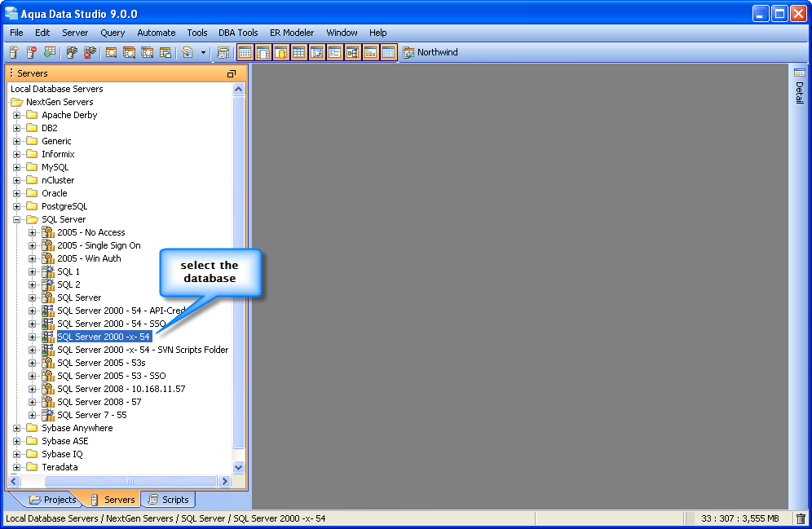This screenshot has width=812, height=529.
Task: Open the Automate menu
Action: tap(156, 33)
